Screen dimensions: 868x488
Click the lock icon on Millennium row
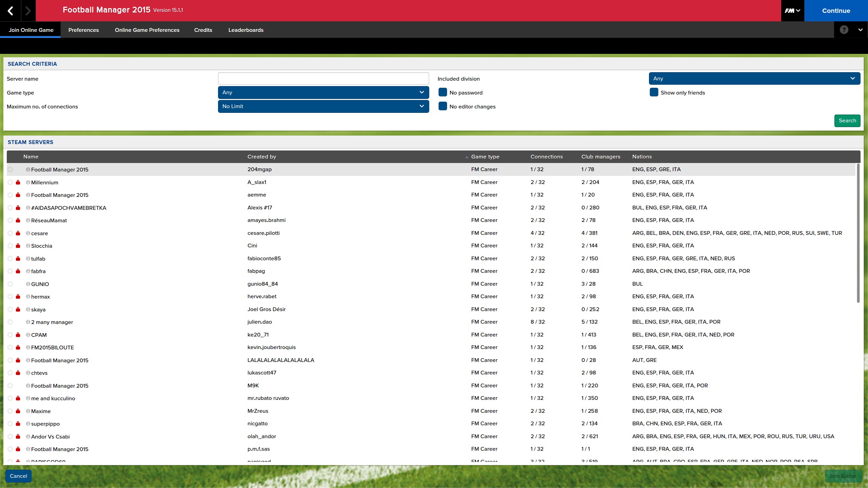[18, 182]
